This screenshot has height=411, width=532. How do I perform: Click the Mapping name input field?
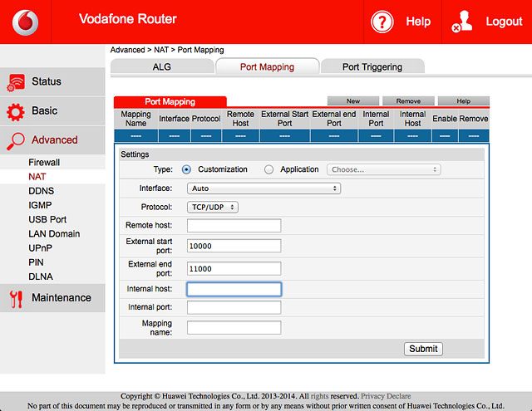pyautogui.click(x=234, y=328)
